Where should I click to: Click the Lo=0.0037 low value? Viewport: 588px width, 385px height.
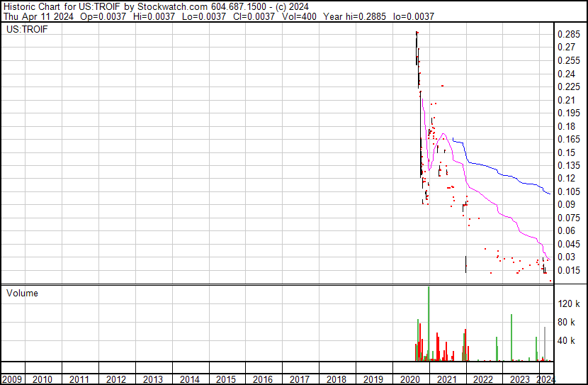click(x=203, y=16)
